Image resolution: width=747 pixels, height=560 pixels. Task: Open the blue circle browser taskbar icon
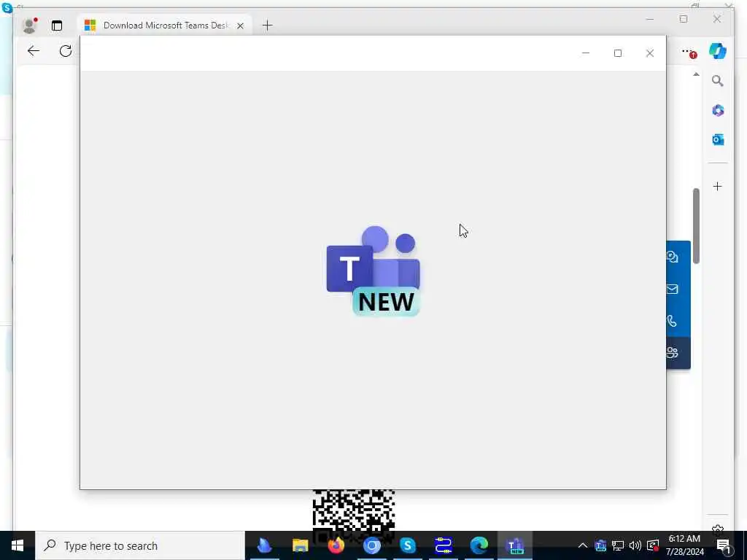[x=372, y=545]
